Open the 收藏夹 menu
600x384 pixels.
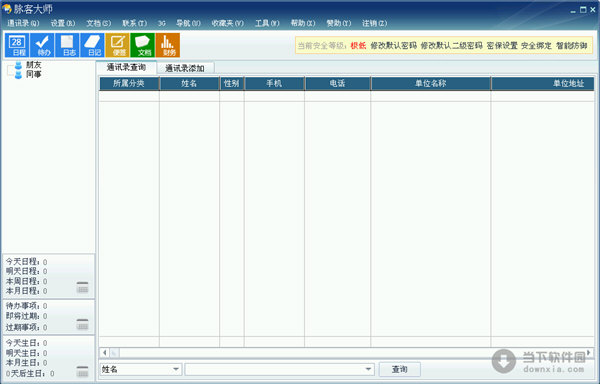point(228,23)
